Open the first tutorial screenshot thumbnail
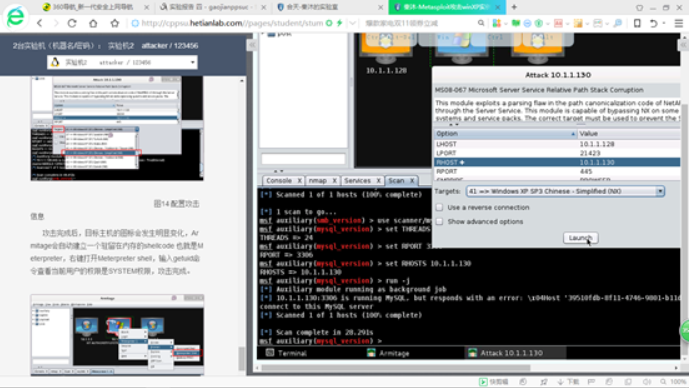The image size is (693, 388). click(117, 128)
